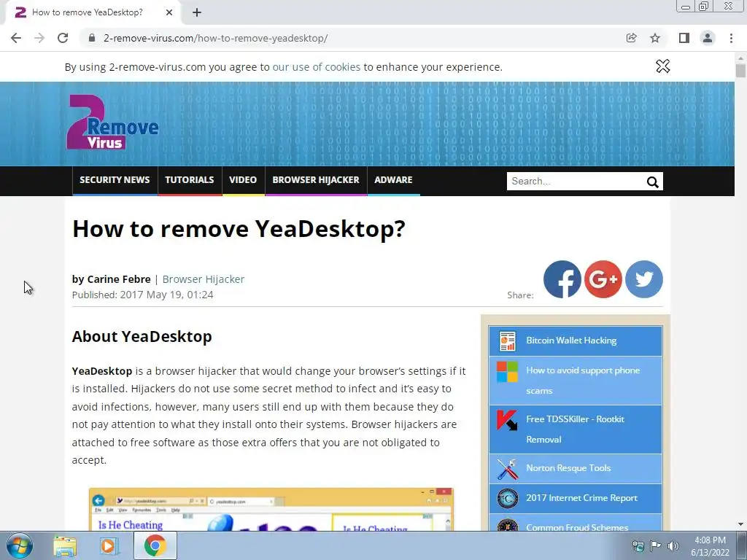Close the YeaDesktop tab
This screenshot has width=747, height=560.
(x=169, y=13)
